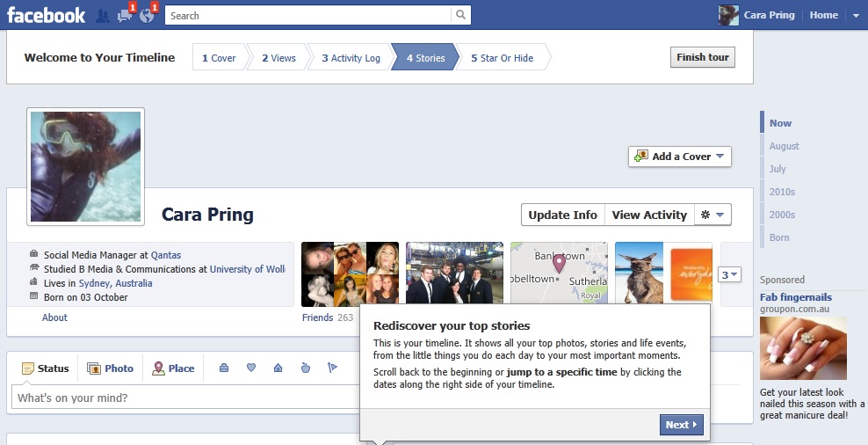This screenshot has width=868, height=445.
Task: Go to tour step 3 Activity Log
Action: click(x=351, y=58)
